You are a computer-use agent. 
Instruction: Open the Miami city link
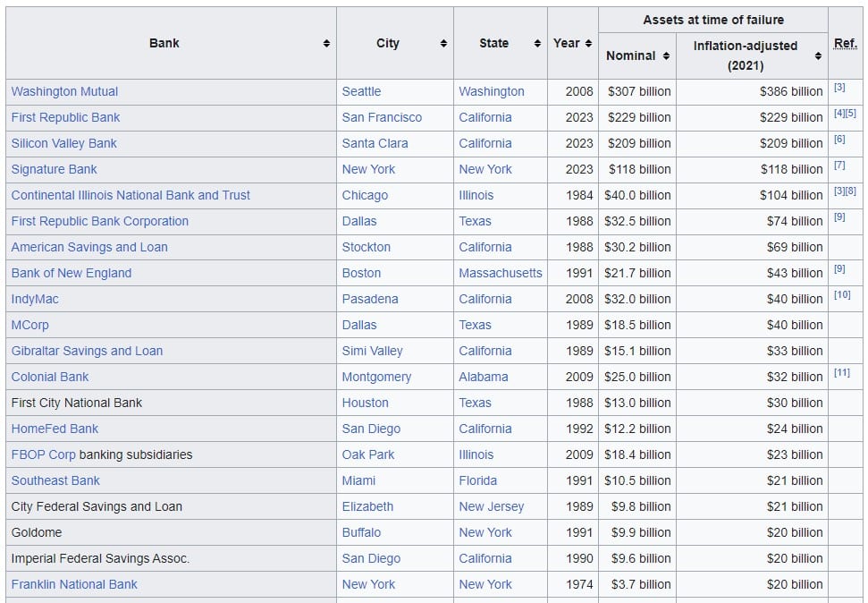pos(358,480)
